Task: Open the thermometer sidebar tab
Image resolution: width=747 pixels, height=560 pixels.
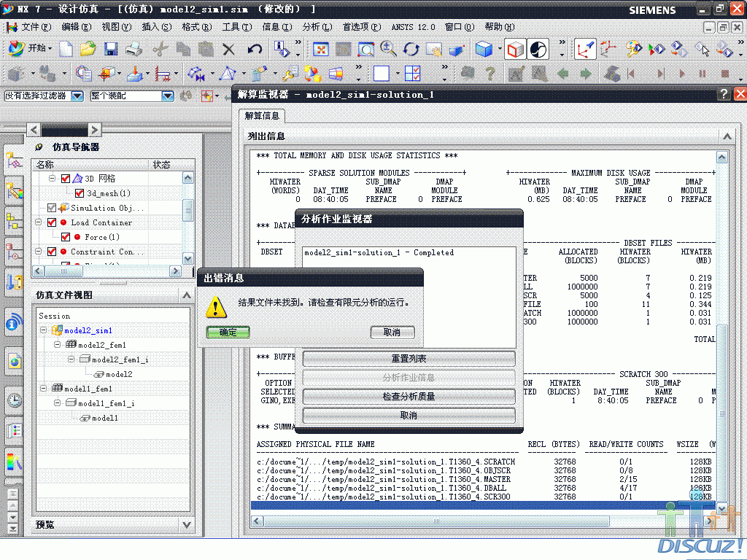Action: click(x=15, y=281)
